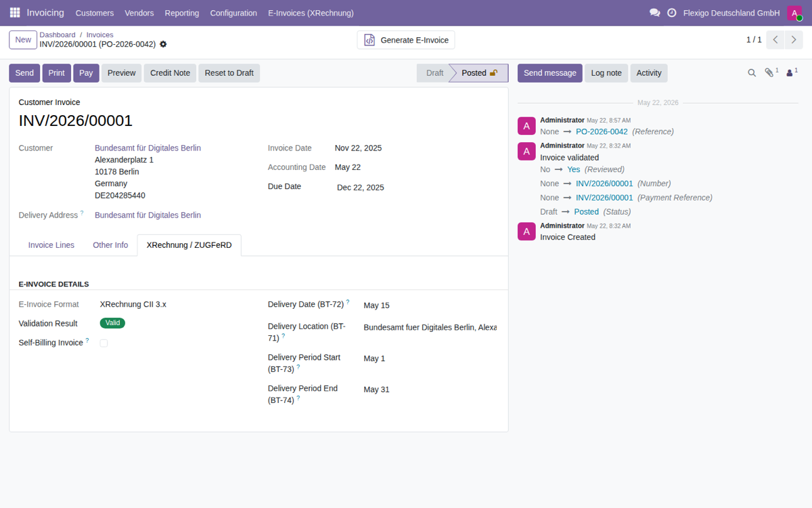Screen dimensions: 812x508
Task: Open the Configuration menu
Action: point(233,13)
